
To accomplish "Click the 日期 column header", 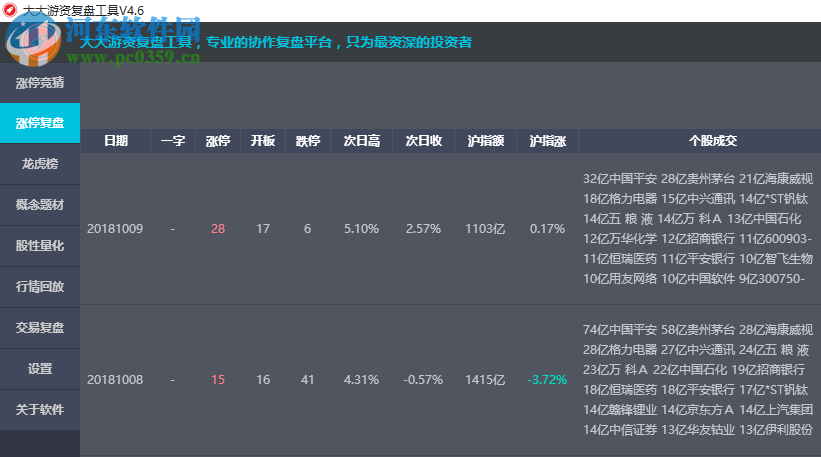I will pos(115,141).
